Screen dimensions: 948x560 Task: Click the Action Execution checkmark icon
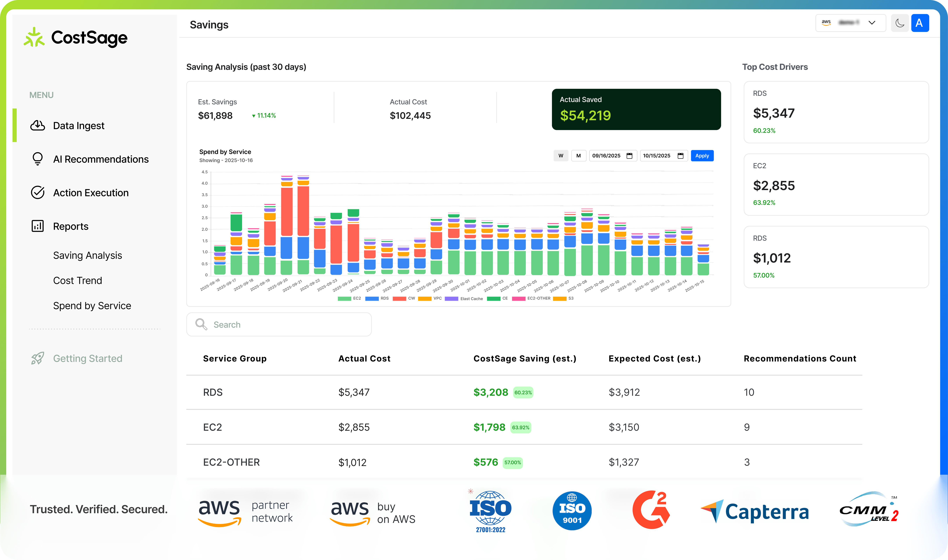[x=37, y=192]
